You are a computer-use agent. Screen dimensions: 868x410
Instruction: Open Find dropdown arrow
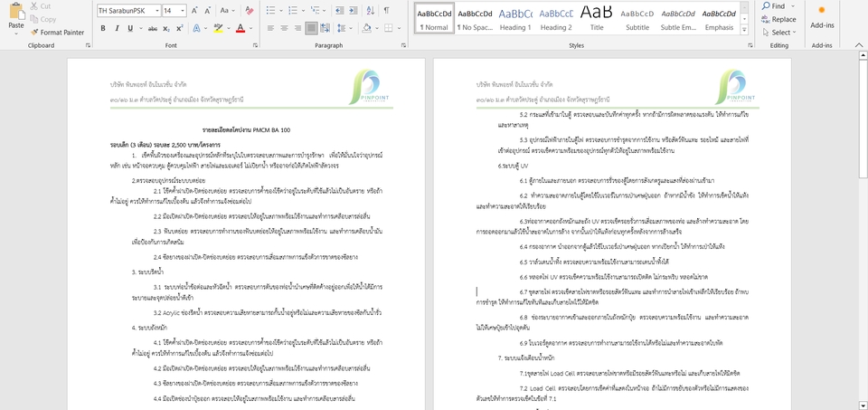pos(793,6)
